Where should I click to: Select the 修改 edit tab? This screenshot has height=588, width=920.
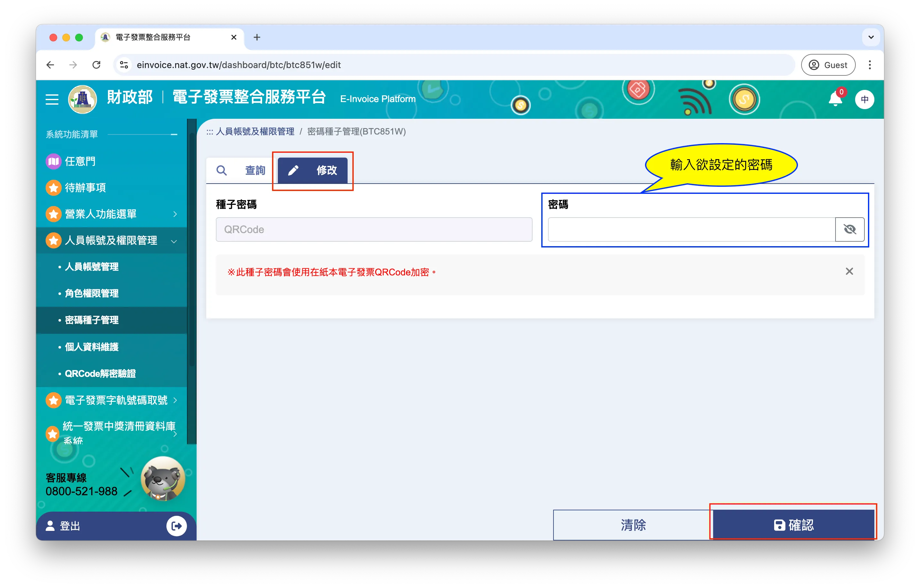[x=313, y=170]
